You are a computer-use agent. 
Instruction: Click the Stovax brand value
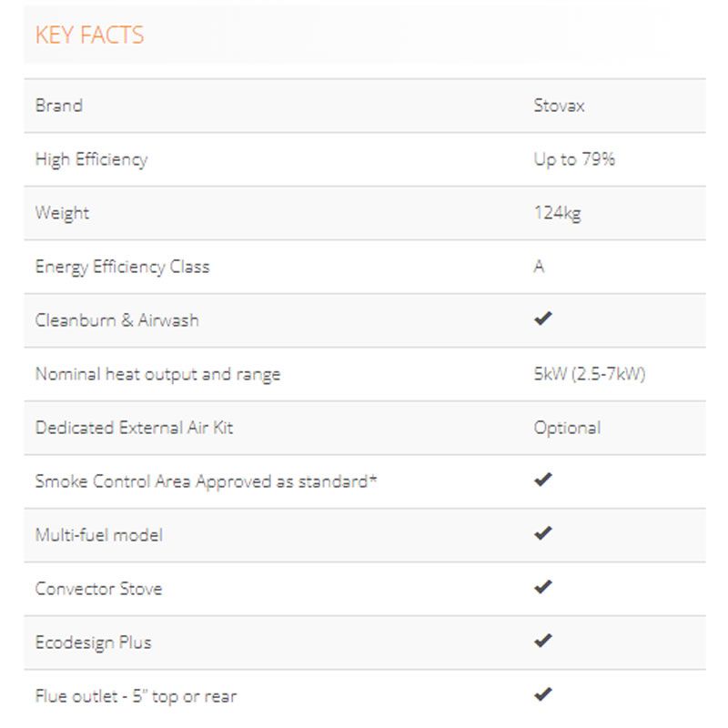pos(559,106)
